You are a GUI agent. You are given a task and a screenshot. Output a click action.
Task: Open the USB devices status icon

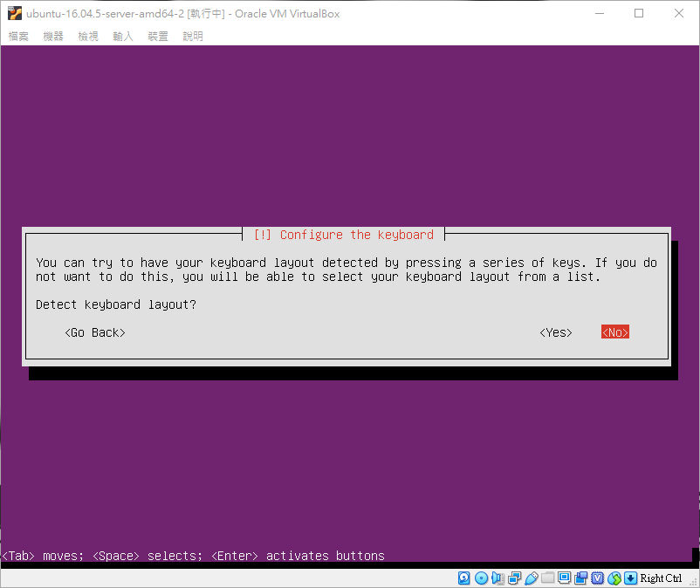(531, 578)
